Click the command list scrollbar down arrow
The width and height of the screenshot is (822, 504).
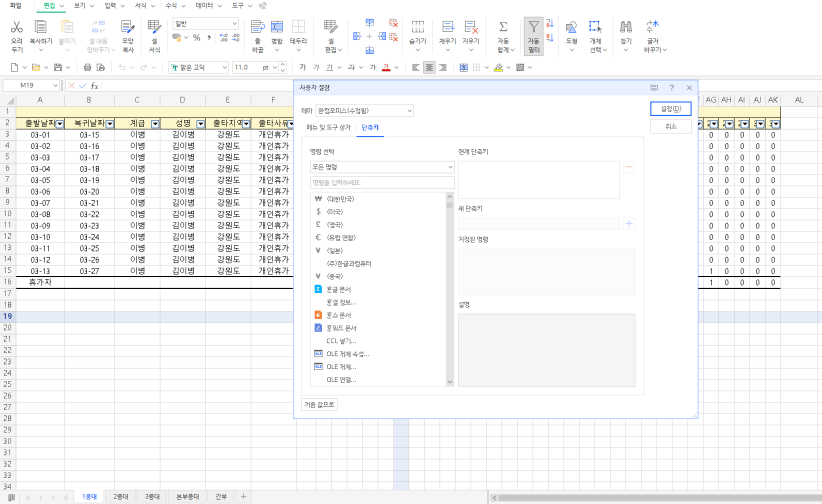click(450, 382)
